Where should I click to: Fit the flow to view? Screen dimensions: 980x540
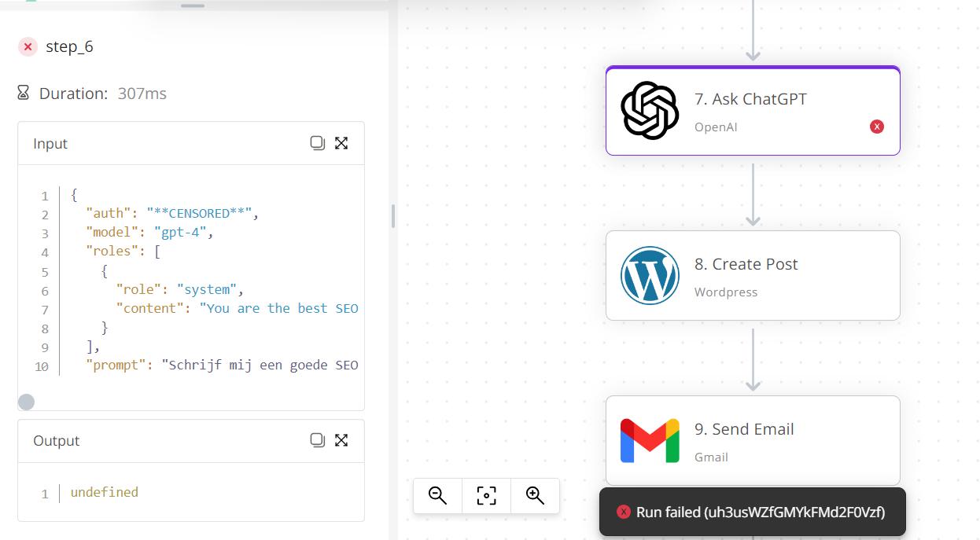point(487,495)
